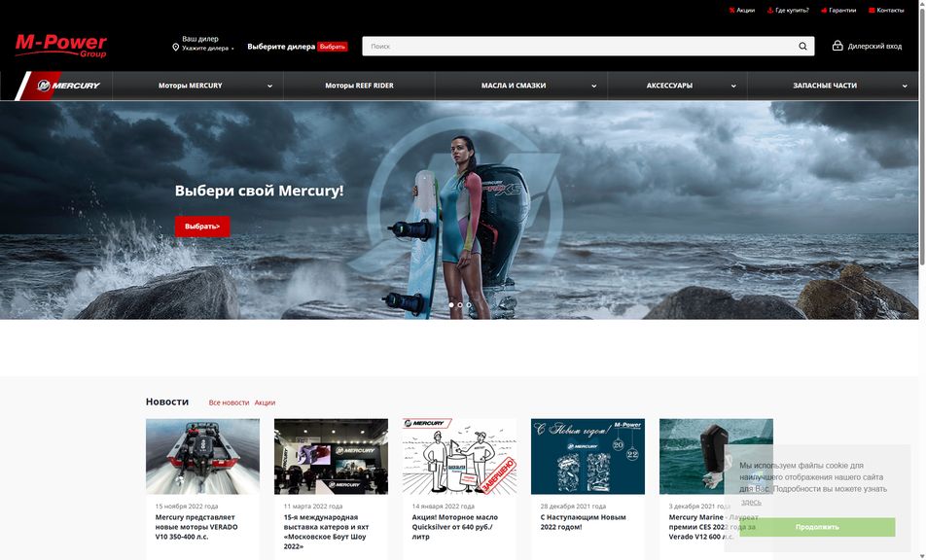Open the Моторы REEF RIDER menu item
The height and width of the screenshot is (560, 926).
[x=359, y=86]
